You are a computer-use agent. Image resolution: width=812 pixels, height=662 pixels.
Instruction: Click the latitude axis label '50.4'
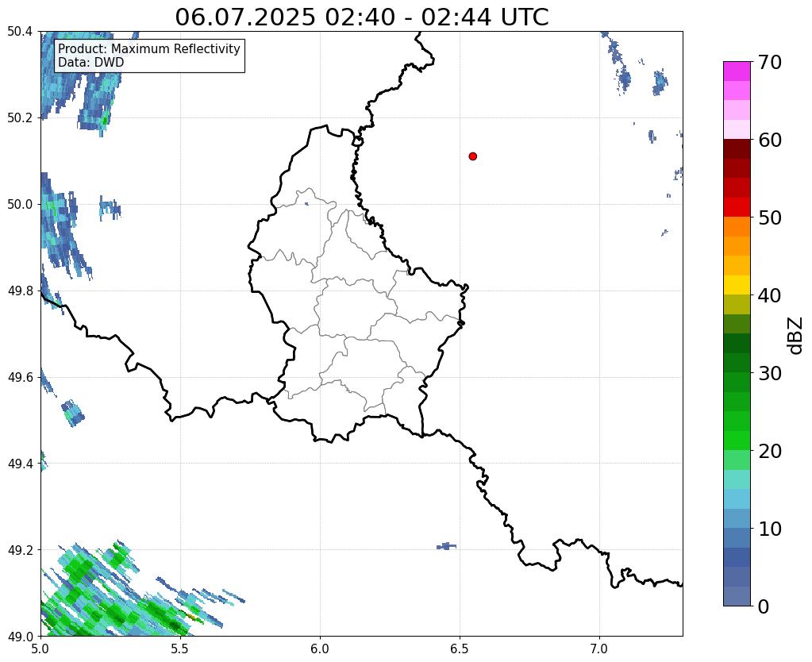point(20,32)
